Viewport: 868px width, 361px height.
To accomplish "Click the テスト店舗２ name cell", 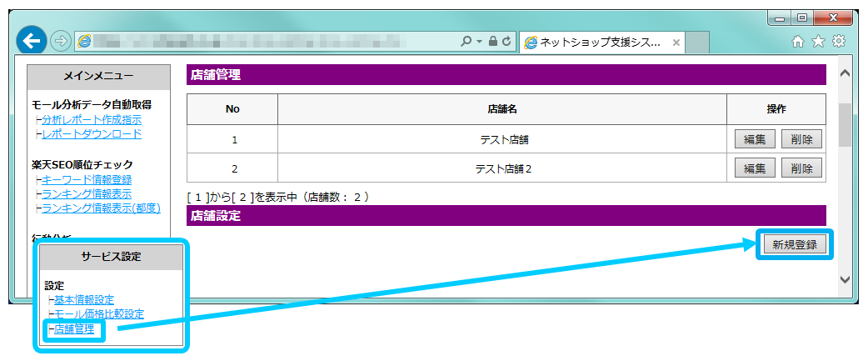I will tap(502, 168).
